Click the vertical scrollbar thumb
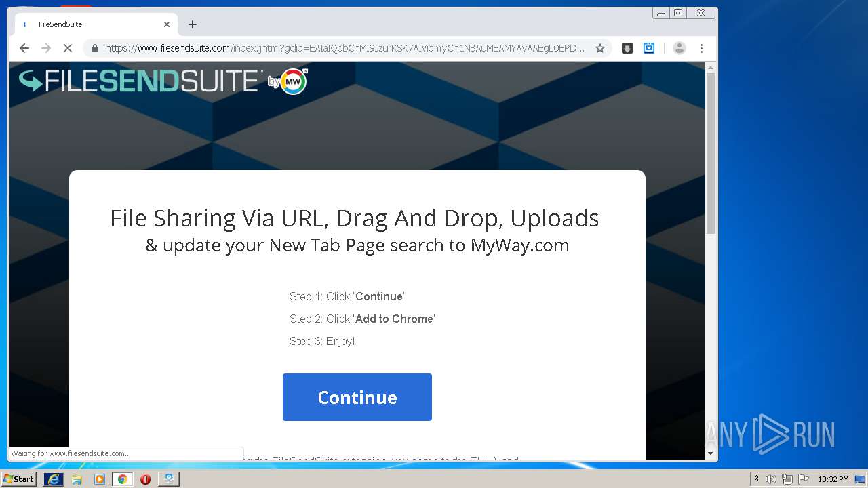Image resolution: width=868 pixels, height=488 pixels. point(711,153)
